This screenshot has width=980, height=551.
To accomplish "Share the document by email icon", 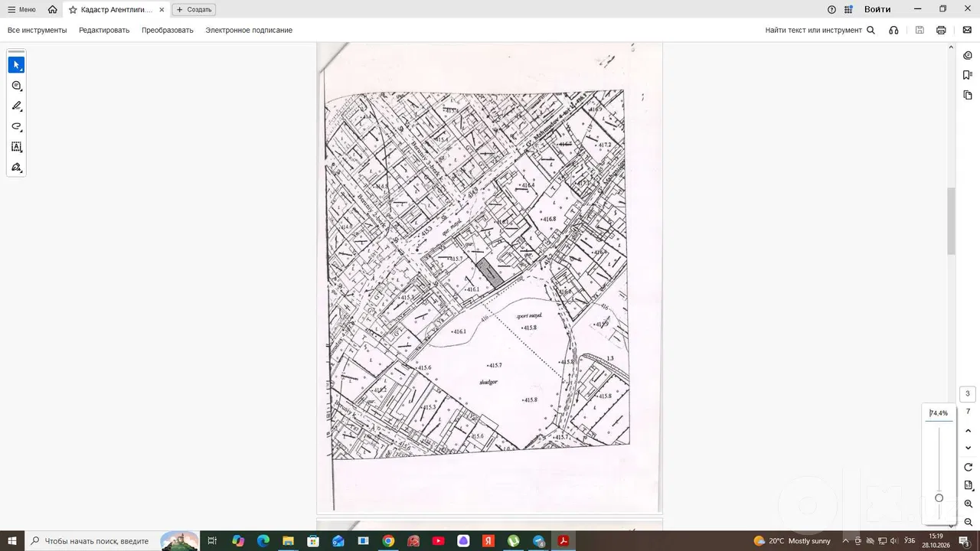I will (x=967, y=30).
